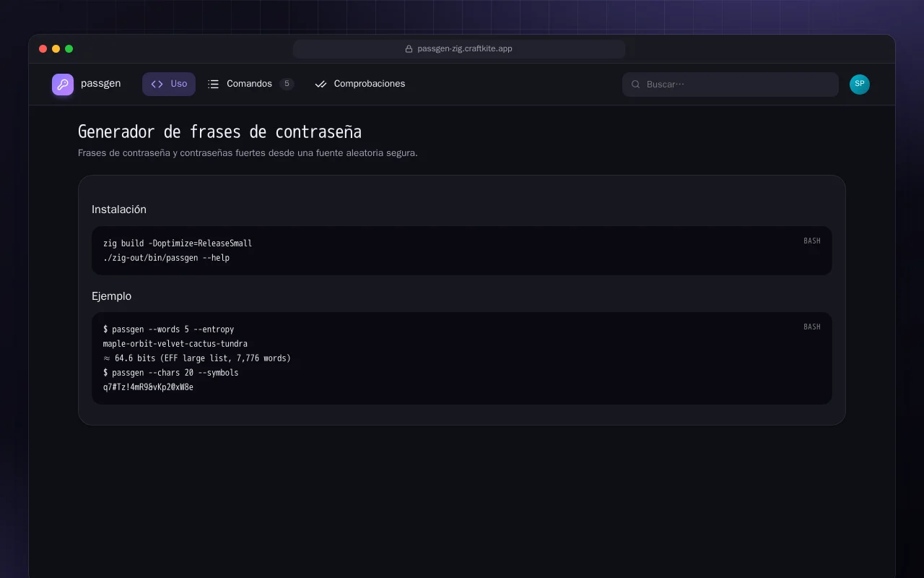924x578 pixels.
Task: Click the lock icon in address bar
Action: pyautogui.click(x=409, y=49)
